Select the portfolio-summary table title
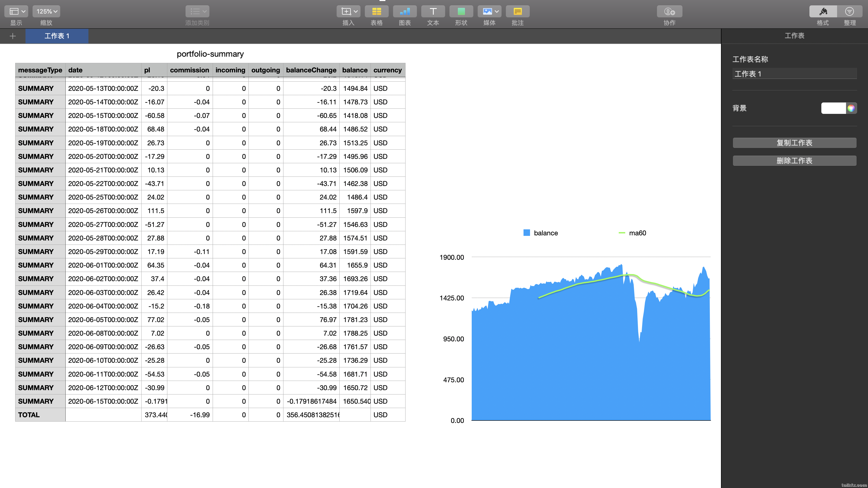This screenshot has height=488, width=868. click(210, 54)
